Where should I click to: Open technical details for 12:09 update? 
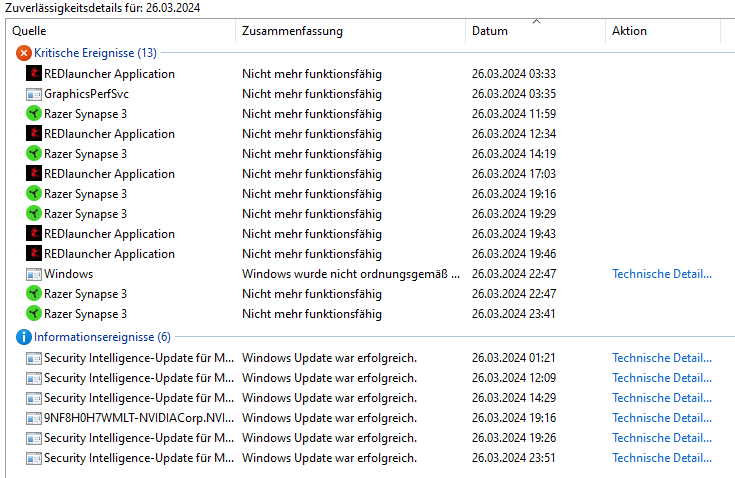[662, 378]
